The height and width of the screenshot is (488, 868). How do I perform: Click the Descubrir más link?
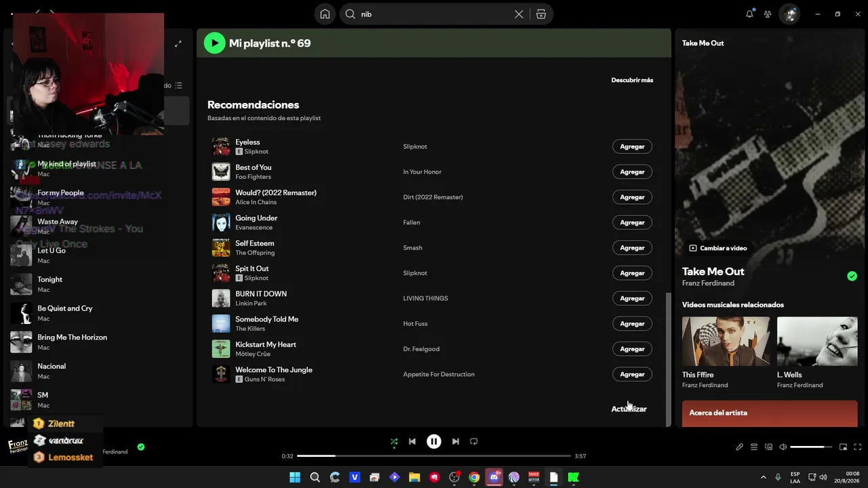click(632, 80)
